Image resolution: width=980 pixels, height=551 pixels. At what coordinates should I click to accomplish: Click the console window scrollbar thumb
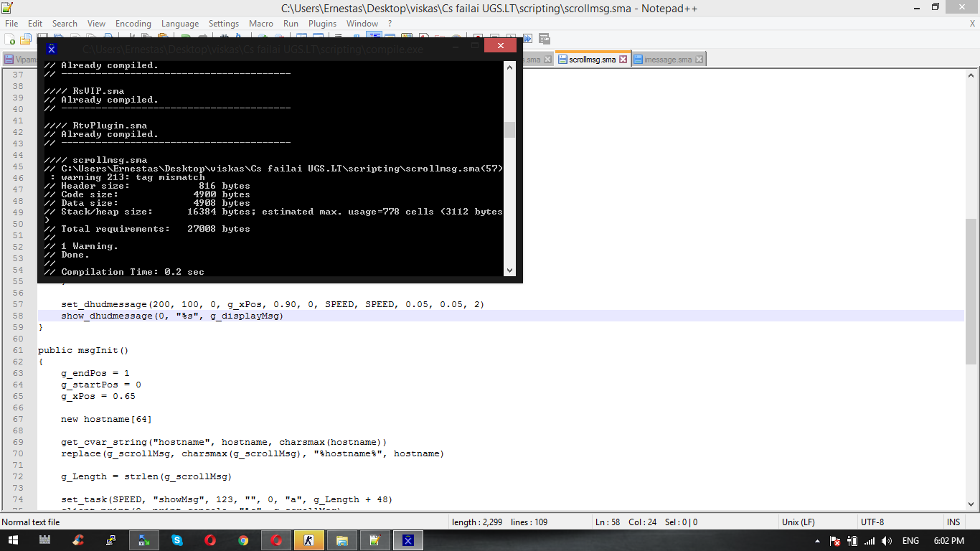pos(509,130)
